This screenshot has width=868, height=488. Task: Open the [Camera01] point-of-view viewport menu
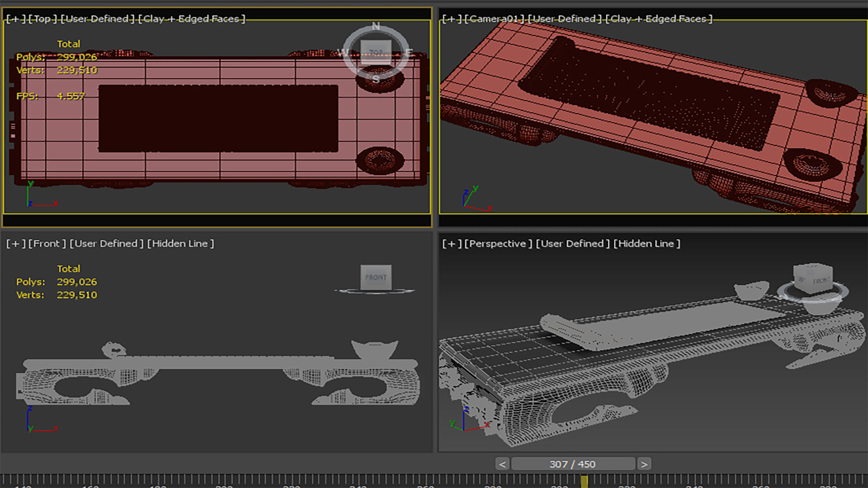point(495,19)
